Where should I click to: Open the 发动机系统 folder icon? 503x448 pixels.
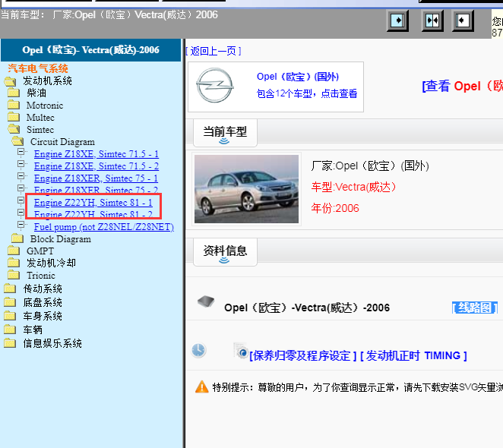(x=10, y=81)
